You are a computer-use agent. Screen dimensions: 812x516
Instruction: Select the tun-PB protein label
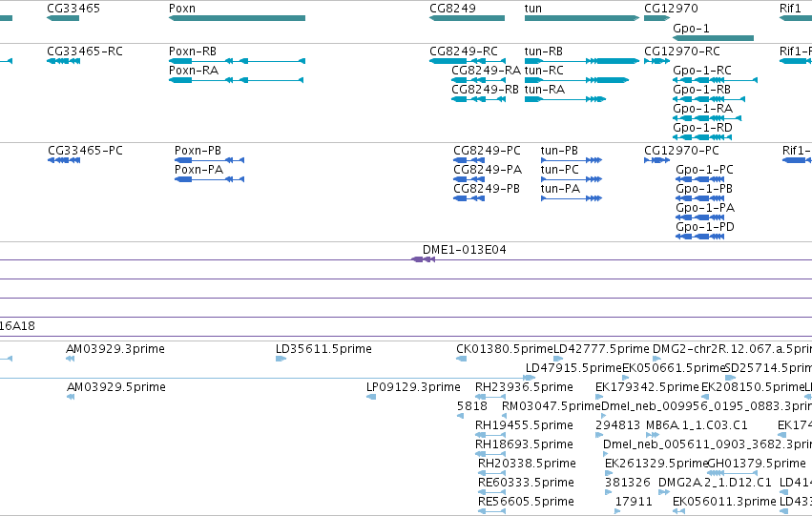pyautogui.click(x=559, y=151)
